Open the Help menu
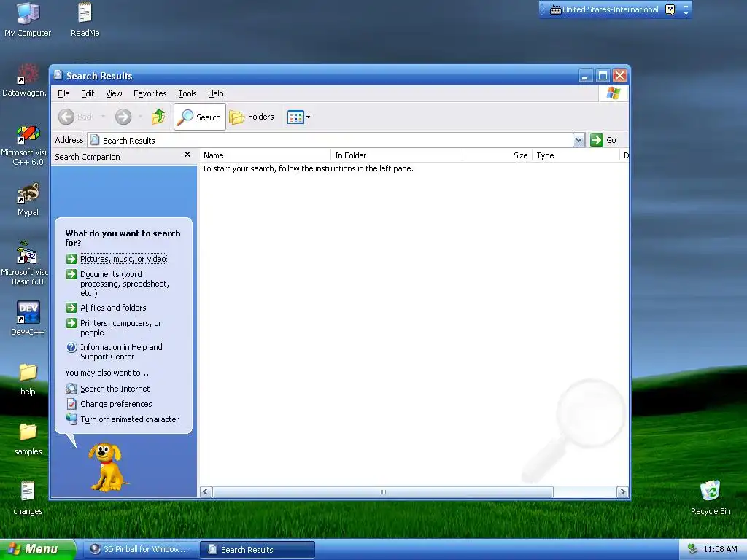The width and height of the screenshot is (747, 560). [215, 93]
